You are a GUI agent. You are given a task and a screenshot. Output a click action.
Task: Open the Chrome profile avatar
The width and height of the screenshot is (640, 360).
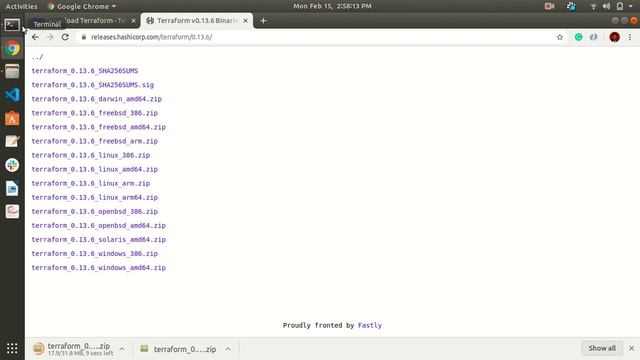coord(614,37)
